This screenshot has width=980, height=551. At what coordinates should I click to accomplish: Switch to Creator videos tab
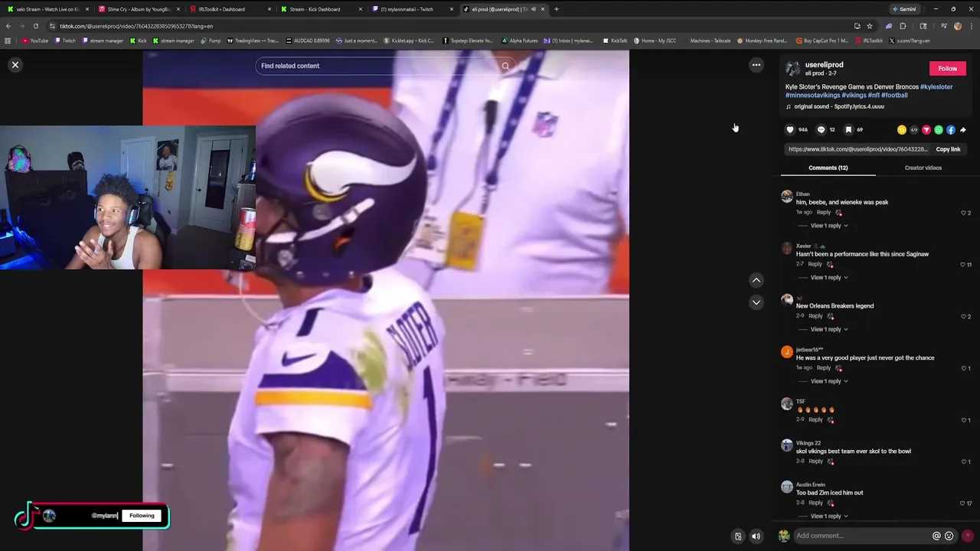(923, 168)
